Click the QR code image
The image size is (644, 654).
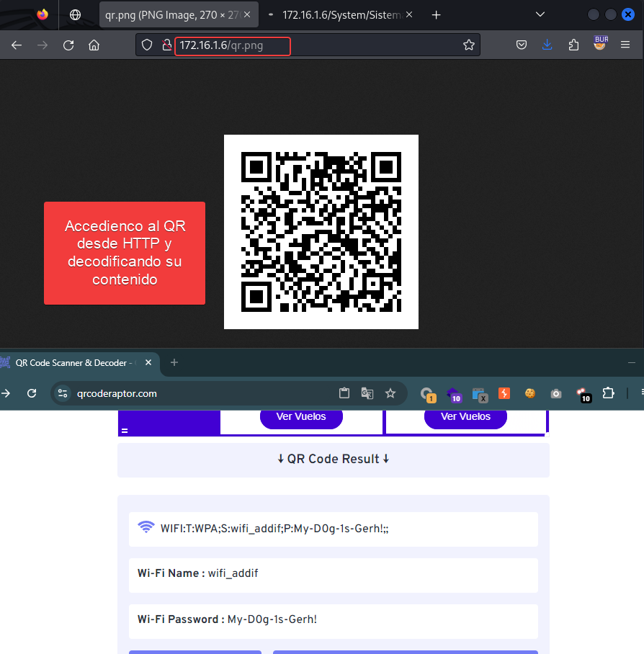[321, 232]
